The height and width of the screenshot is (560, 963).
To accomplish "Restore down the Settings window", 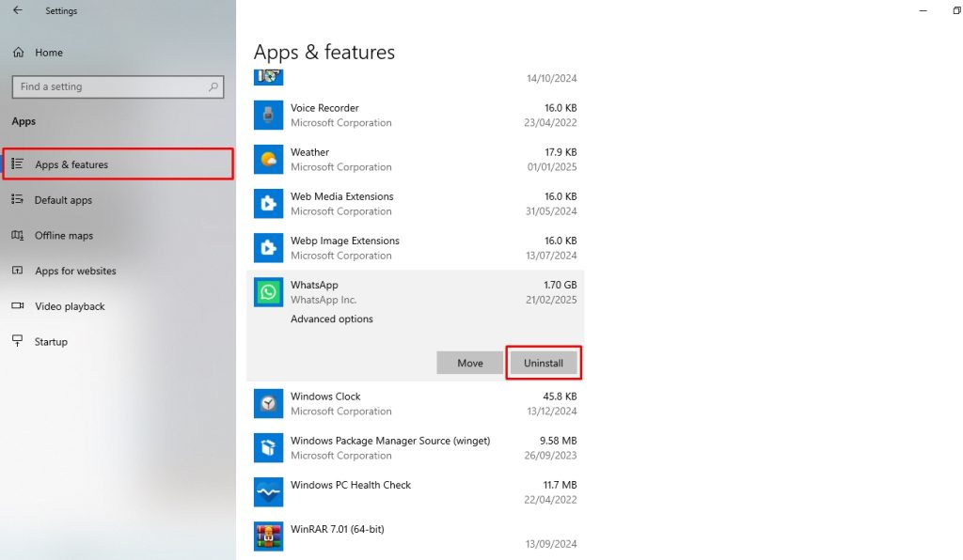I will click(956, 10).
